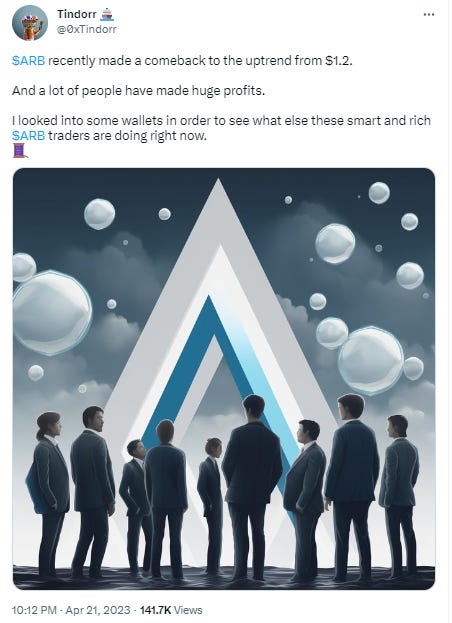View the 141.7K Views analytics
452x623 pixels.
pyautogui.click(x=171, y=610)
